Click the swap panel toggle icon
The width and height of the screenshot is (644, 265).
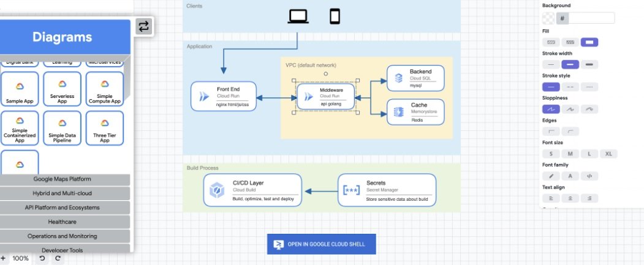(x=143, y=26)
